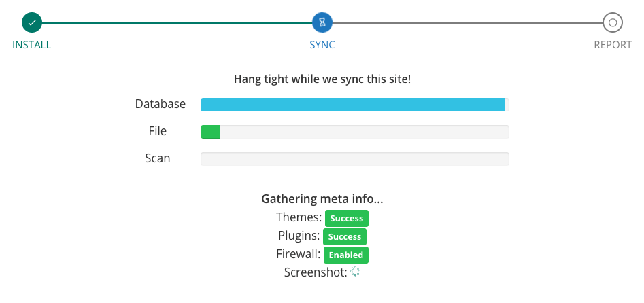Click the green checkmark Install step icon
This screenshot has width=644, height=303.
coord(32,22)
